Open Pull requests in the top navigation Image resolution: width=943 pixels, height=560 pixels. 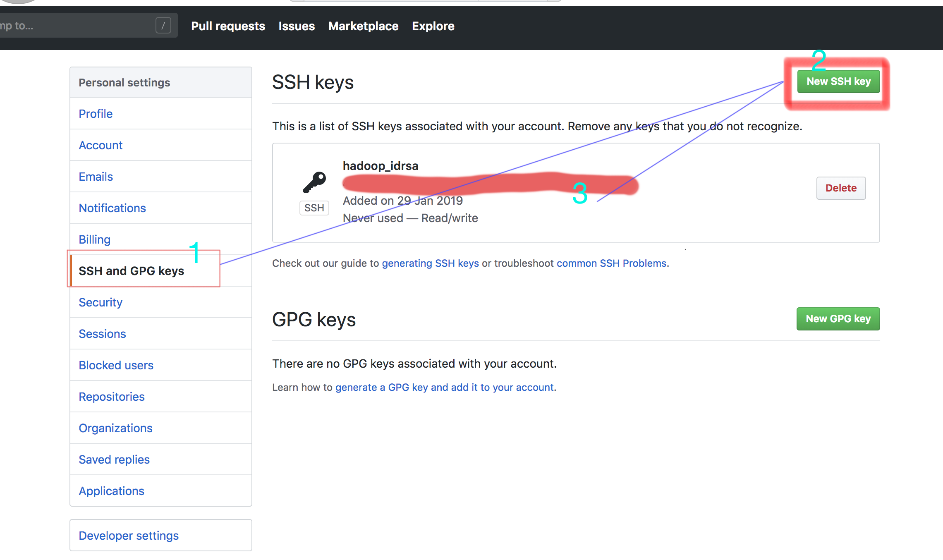(x=228, y=26)
